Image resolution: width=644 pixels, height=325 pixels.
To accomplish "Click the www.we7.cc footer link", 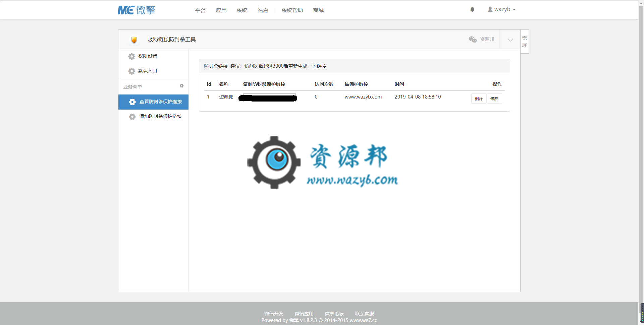I will point(363,320).
